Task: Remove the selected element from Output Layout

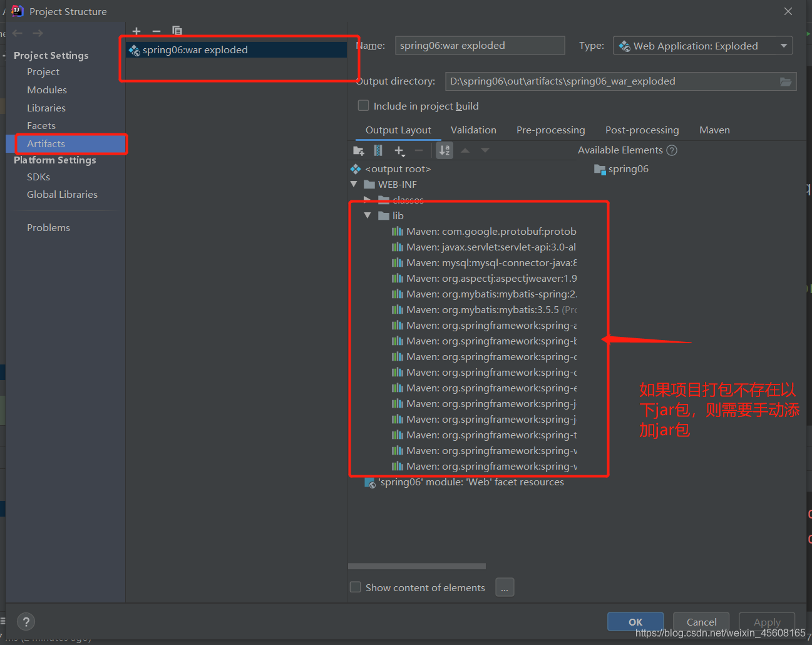Action: pyautogui.click(x=419, y=150)
